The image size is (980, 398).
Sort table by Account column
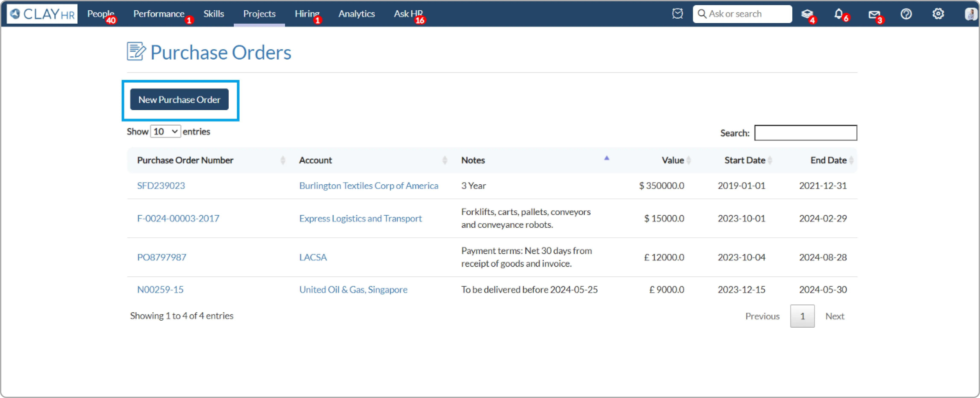pyautogui.click(x=315, y=160)
